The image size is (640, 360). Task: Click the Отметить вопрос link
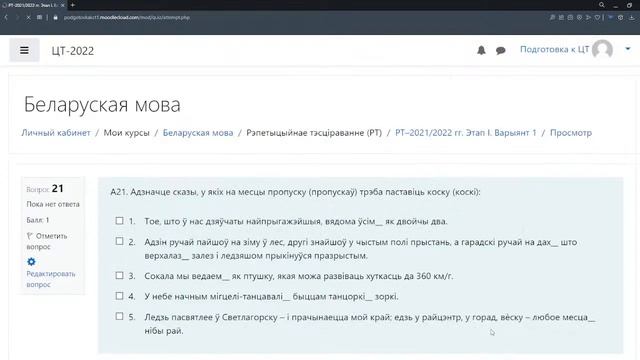(x=47, y=241)
